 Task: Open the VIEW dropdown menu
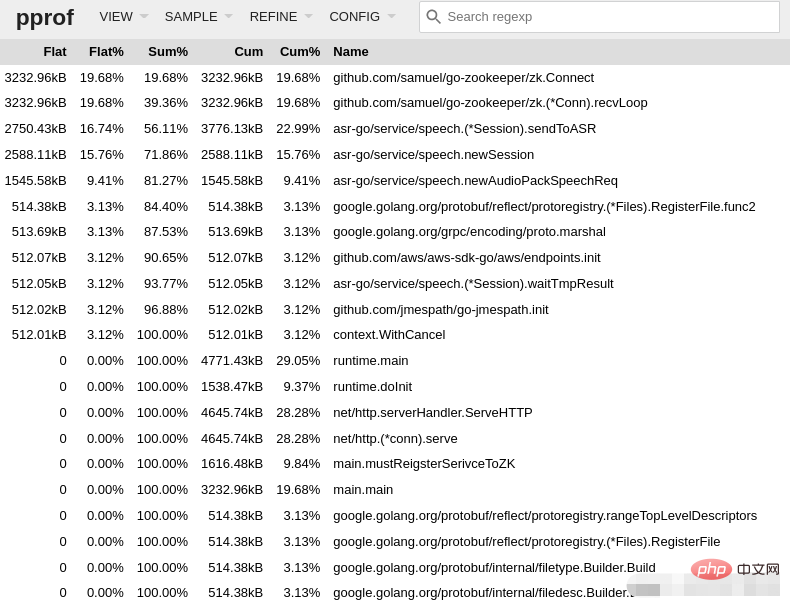point(123,16)
